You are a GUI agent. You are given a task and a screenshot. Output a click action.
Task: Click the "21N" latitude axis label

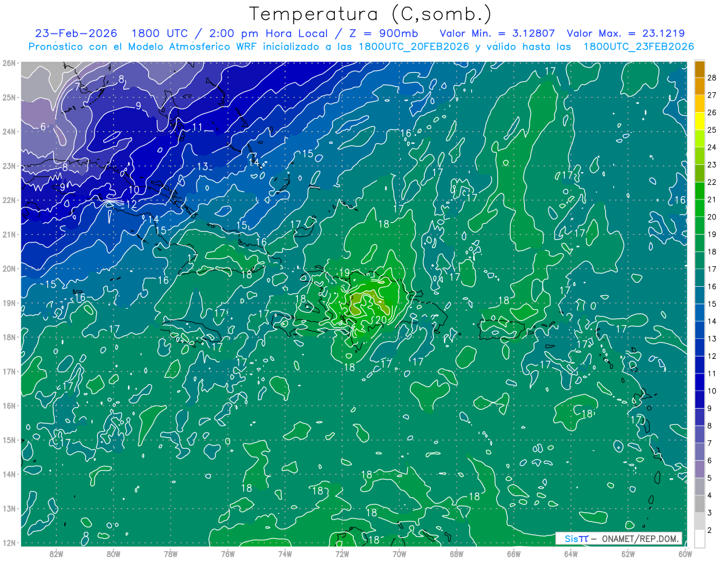tap(9, 235)
